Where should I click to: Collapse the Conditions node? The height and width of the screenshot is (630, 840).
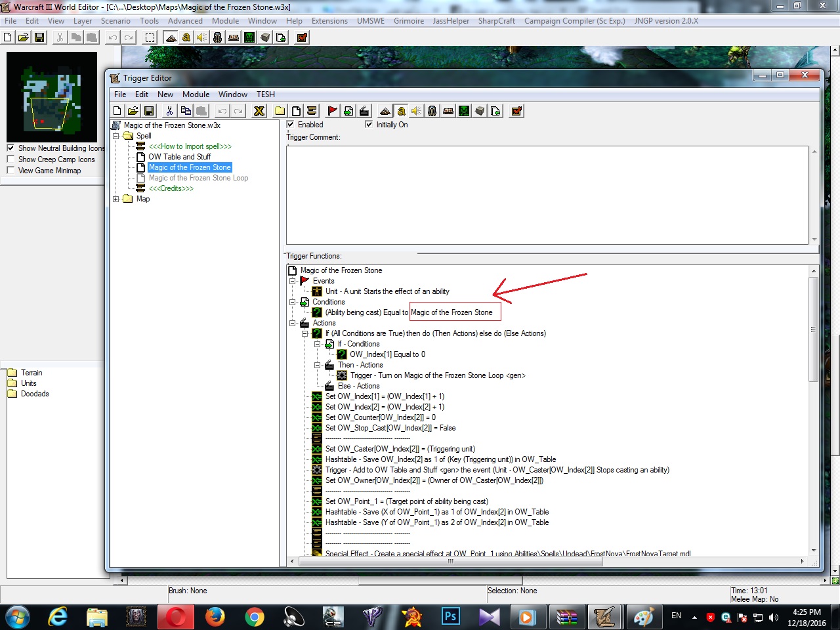(293, 302)
